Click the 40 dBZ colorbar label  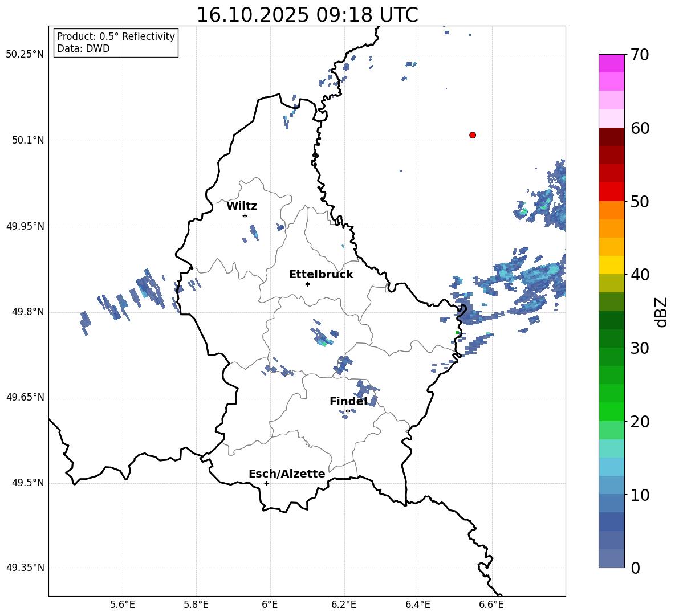[x=640, y=275]
